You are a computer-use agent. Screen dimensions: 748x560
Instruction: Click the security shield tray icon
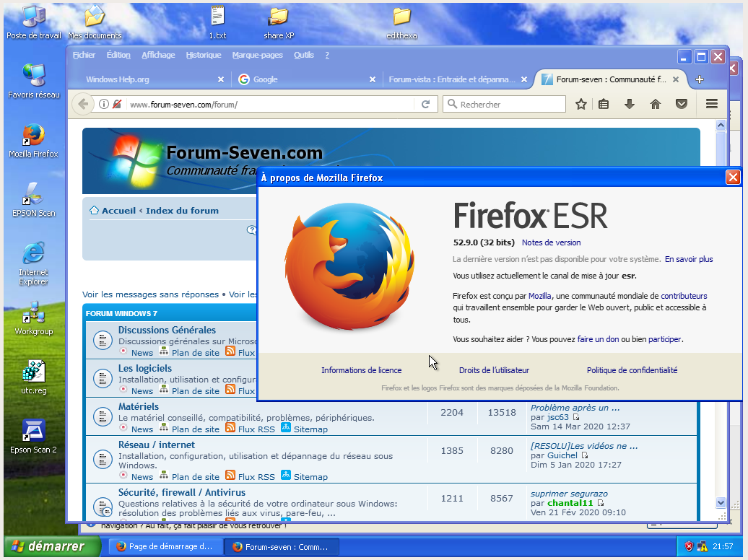688,546
